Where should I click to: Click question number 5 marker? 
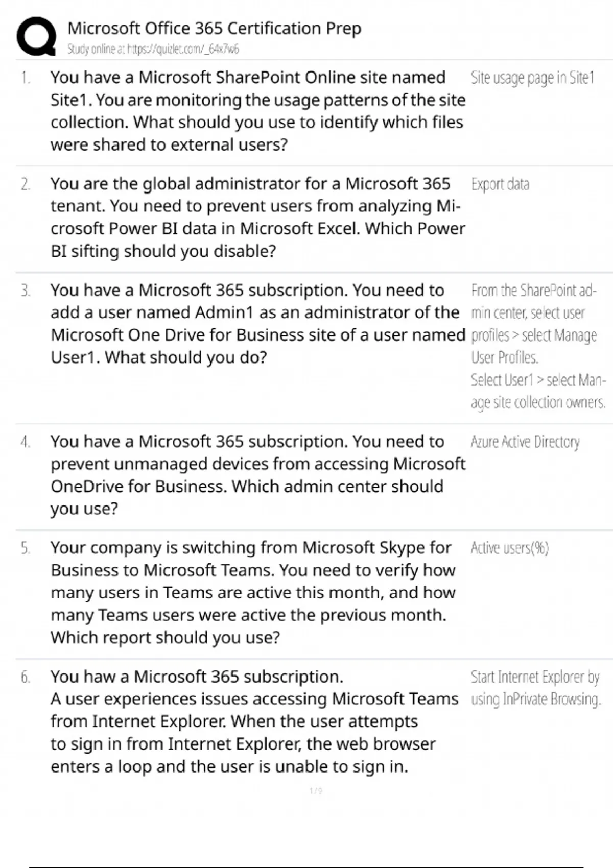(x=26, y=548)
